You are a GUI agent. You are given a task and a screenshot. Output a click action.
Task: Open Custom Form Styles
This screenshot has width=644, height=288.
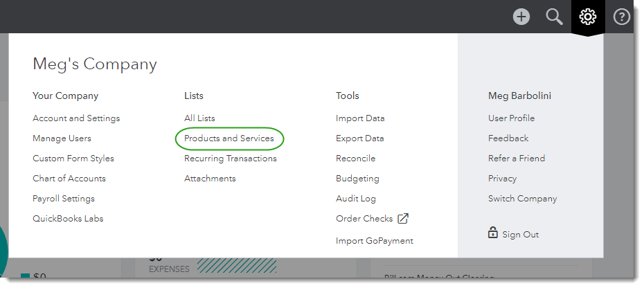tap(73, 159)
